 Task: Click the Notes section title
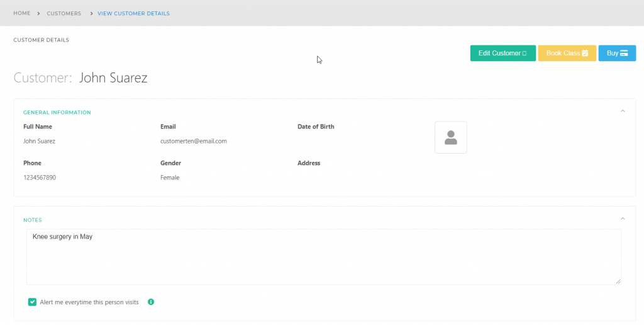coord(33,220)
